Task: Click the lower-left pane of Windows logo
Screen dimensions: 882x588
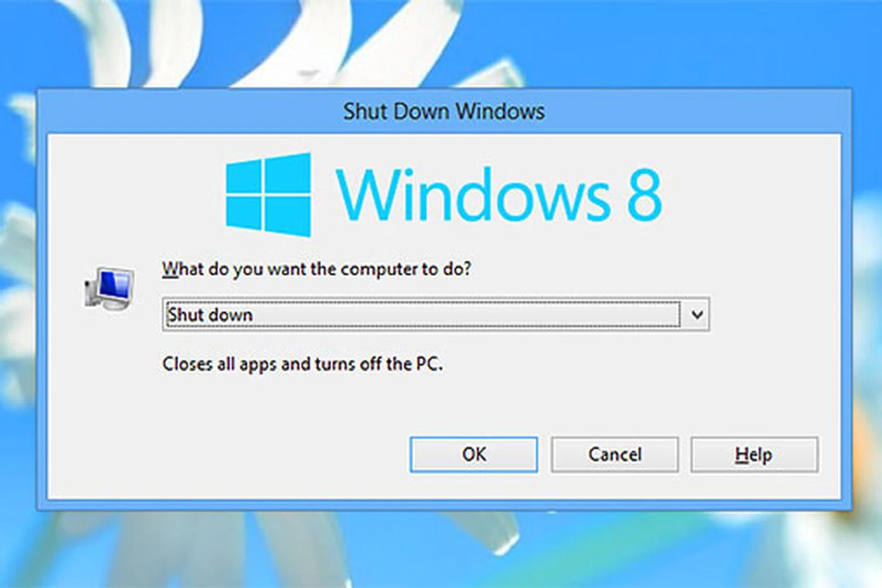Action: click(244, 213)
